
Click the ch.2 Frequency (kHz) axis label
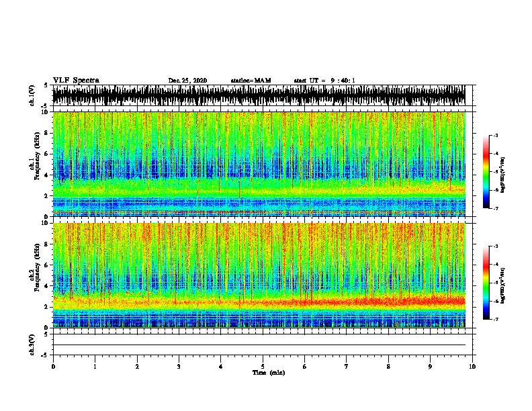click(35, 267)
